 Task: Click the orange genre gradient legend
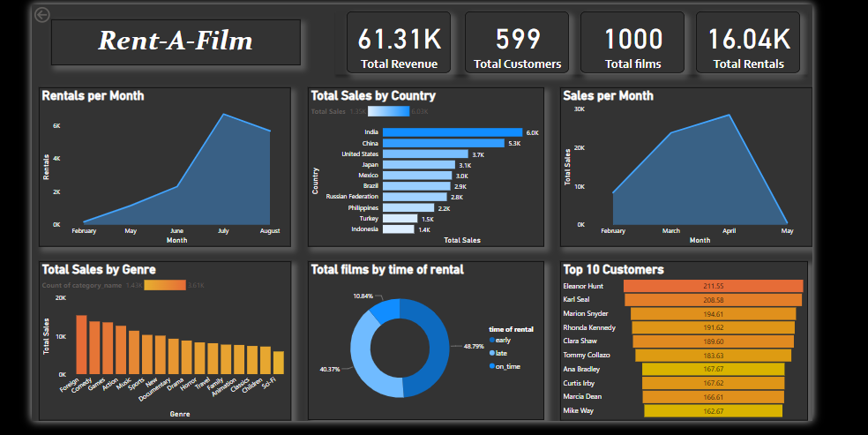[164, 285]
